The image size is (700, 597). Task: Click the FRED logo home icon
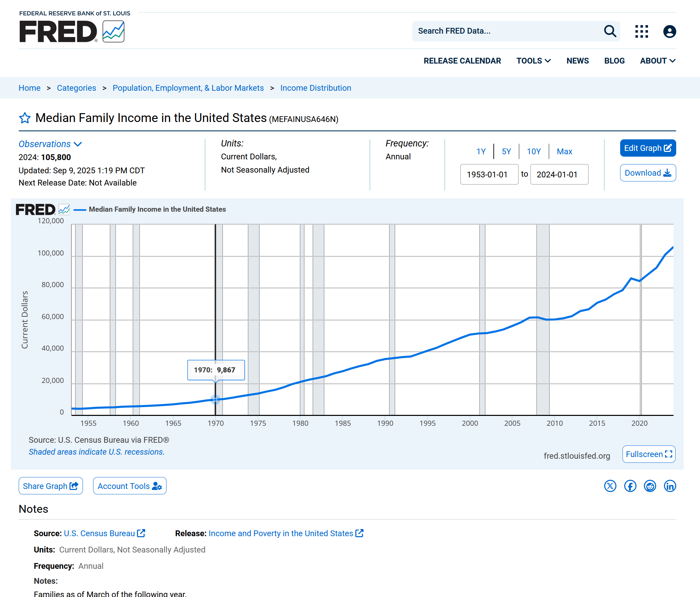pyautogui.click(x=72, y=31)
